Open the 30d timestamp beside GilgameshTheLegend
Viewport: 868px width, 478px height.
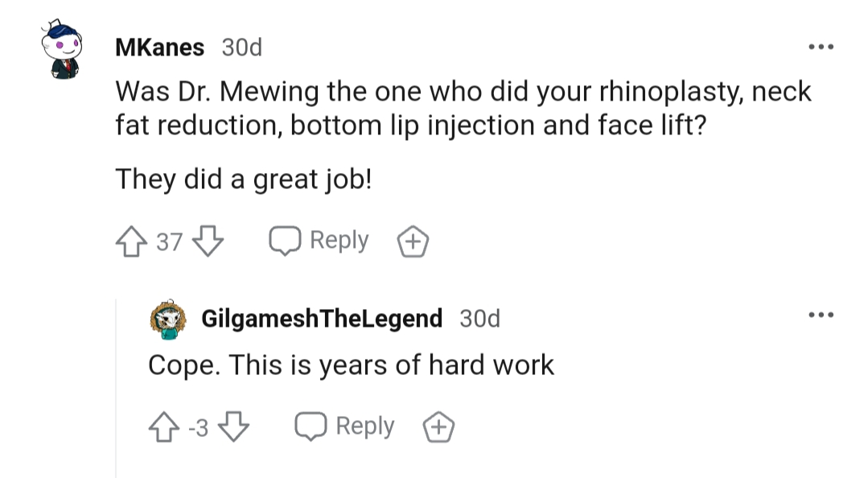[x=480, y=319]
